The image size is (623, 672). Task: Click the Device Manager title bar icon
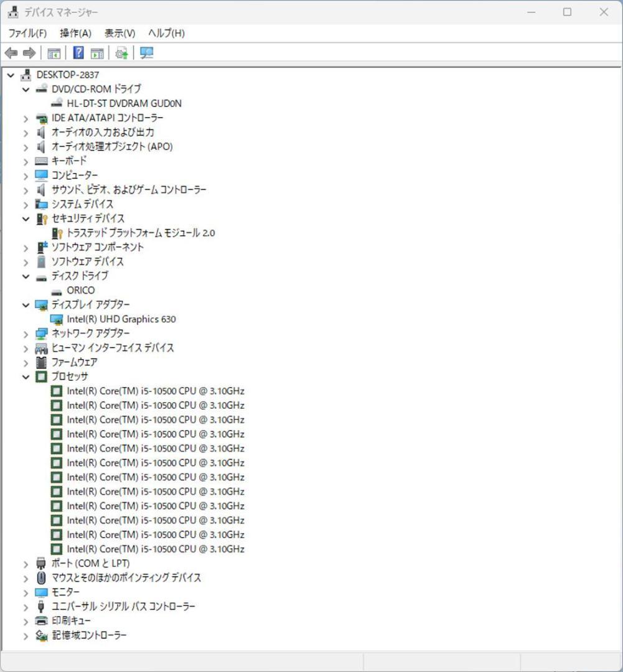pyautogui.click(x=12, y=11)
